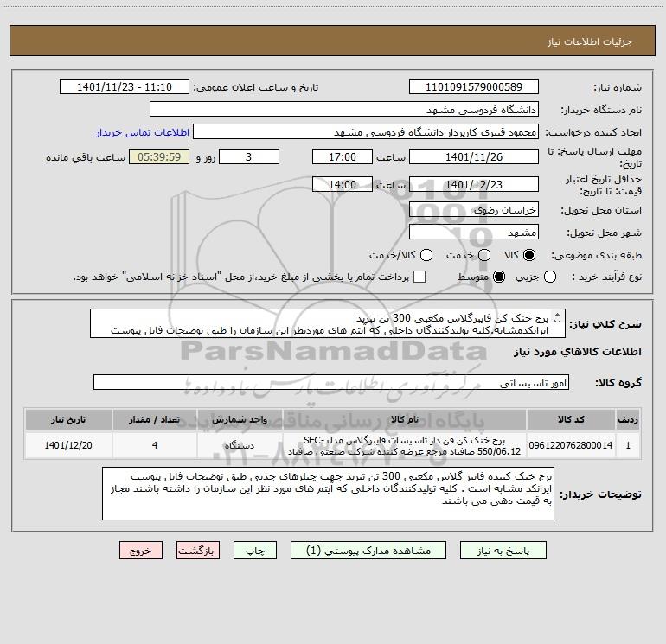
Task: Click the کد کالا column header
Action: tap(571, 420)
